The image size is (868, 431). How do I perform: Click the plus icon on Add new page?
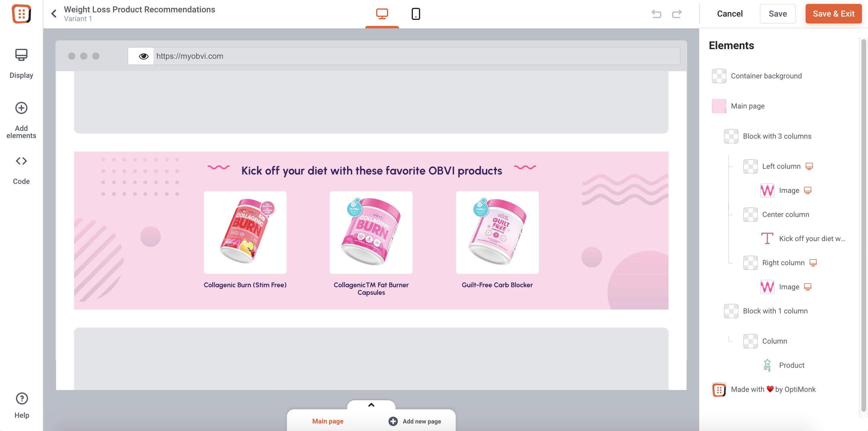tap(393, 421)
